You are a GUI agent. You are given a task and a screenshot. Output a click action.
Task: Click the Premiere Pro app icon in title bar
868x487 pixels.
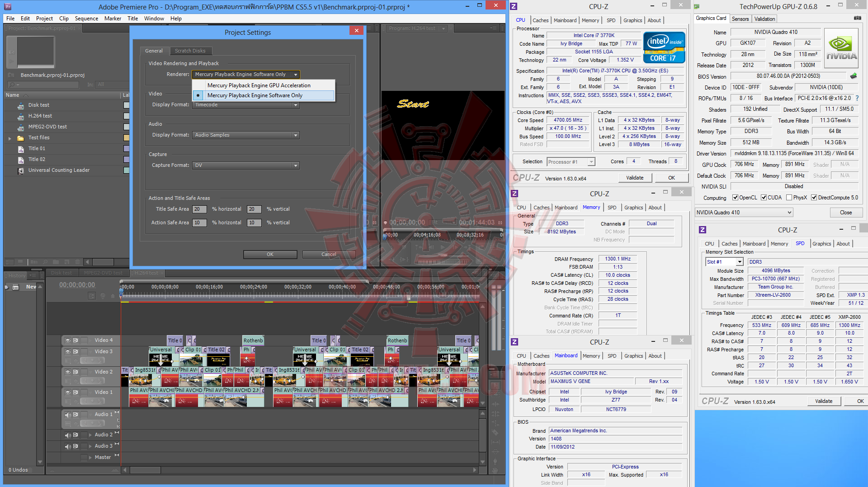pyautogui.click(x=8, y=7)
